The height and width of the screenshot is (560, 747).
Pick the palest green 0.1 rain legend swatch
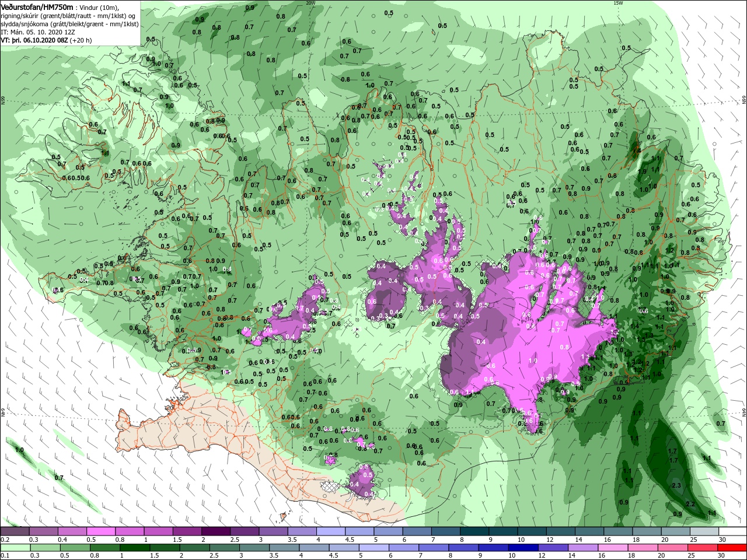coord(15,548)
